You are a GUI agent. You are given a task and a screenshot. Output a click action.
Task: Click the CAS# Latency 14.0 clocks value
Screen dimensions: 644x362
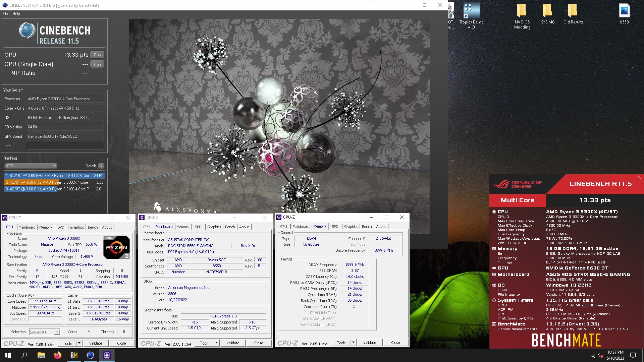(x=355, y=277)
